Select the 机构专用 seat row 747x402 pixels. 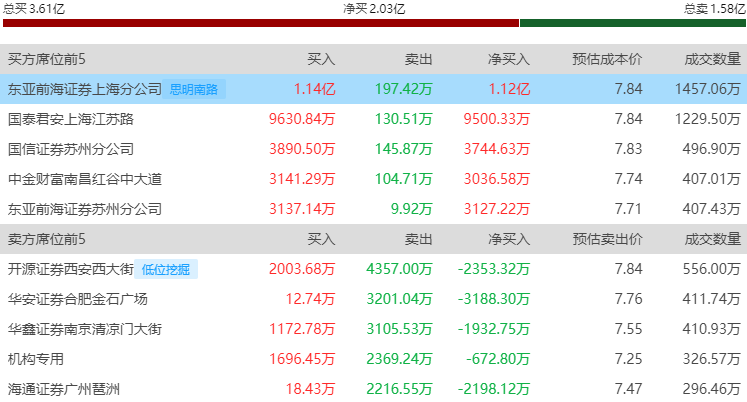pyautogui.click(x=374, y=359)
